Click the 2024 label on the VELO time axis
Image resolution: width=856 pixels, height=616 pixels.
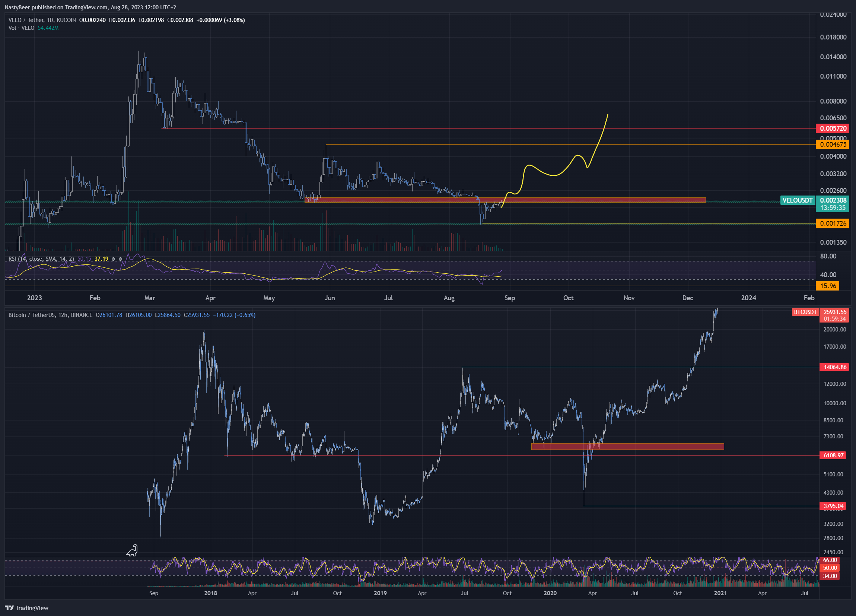(x=748, y=298)
